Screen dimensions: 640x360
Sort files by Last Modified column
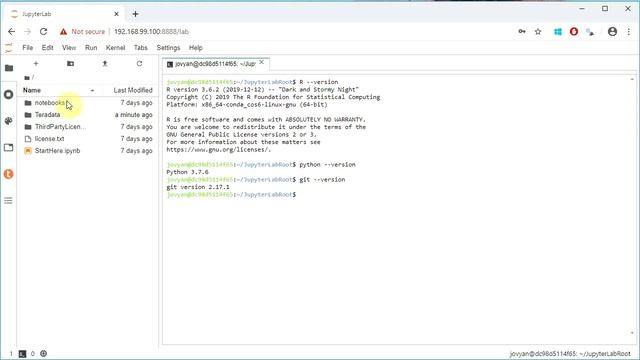133,90
